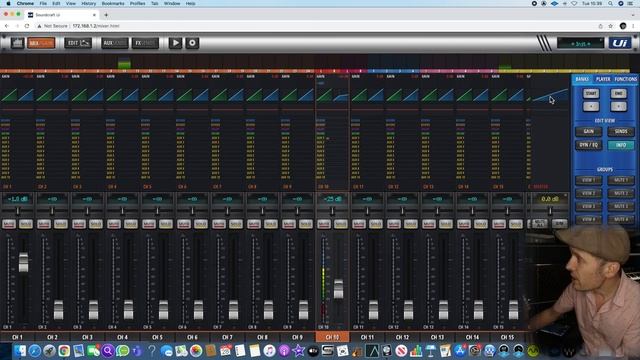Open the Aux Sends view

pyautogui.click(x=115, y=43)
